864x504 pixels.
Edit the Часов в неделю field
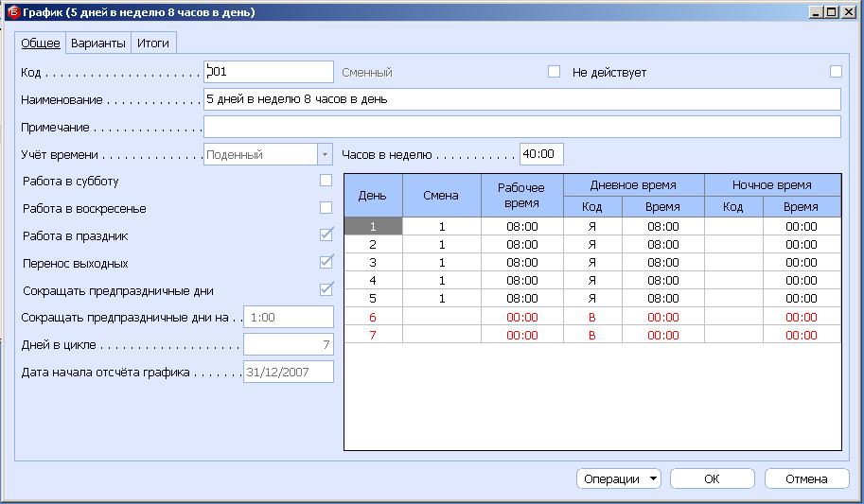(x=541, y=154)
